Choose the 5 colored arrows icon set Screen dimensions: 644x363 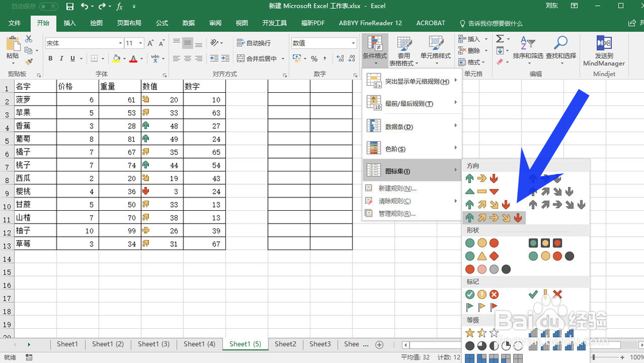point(494,218)
